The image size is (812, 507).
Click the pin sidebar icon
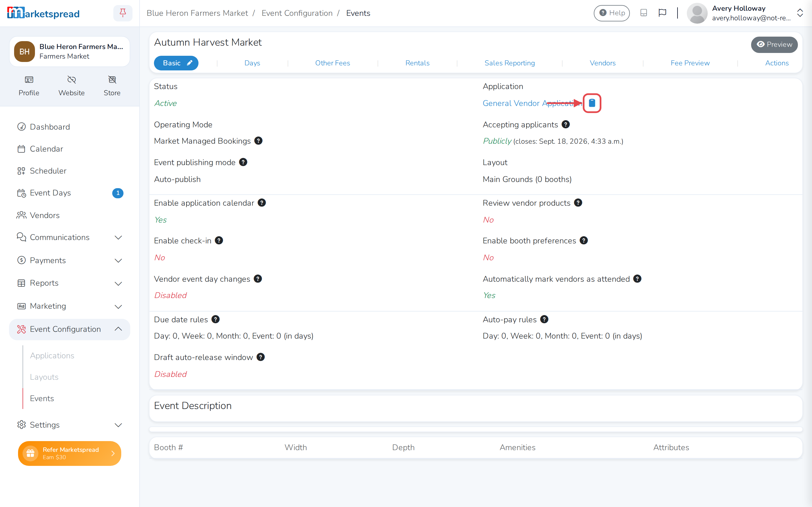[123, 13]
